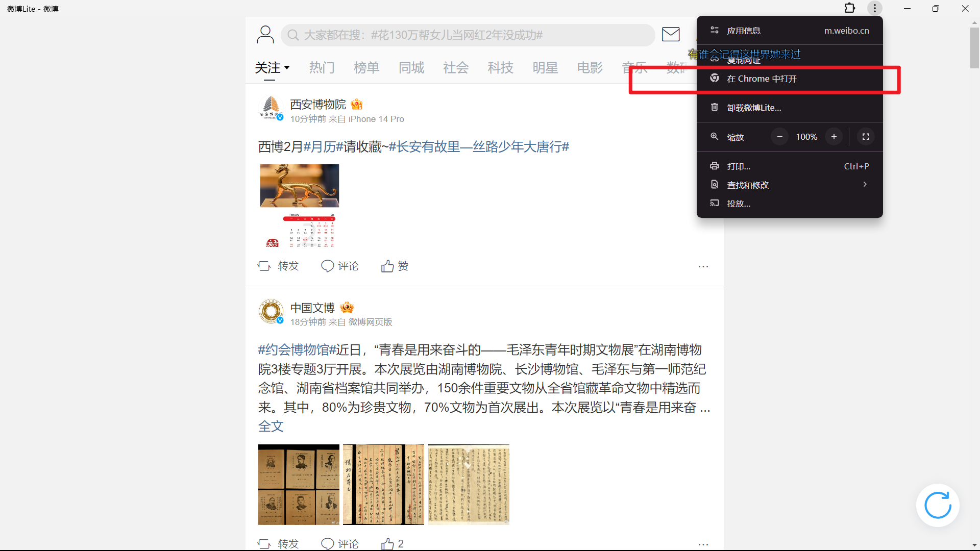The height and width of the screenshot is (551, 980).
Task: Toggle fullscreen mode in zoom row
Action: [866, 137]
